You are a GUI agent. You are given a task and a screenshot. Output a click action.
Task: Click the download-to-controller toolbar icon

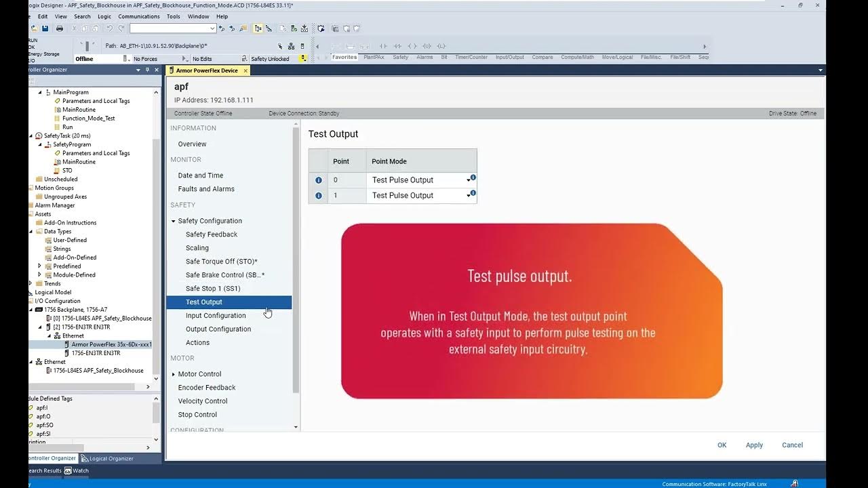(x=304, y=28)
